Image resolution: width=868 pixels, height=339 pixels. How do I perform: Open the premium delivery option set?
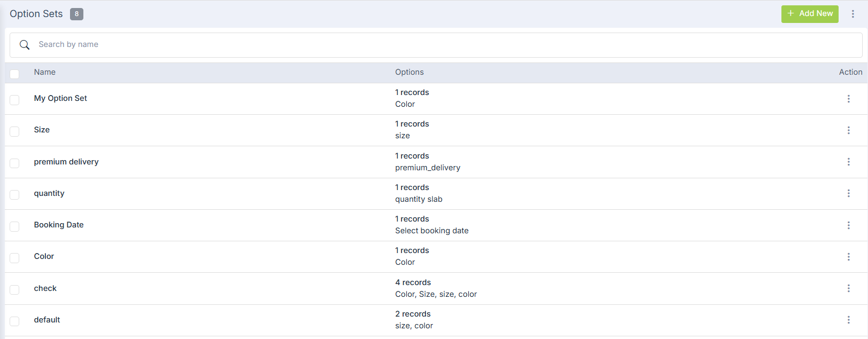[x=66, y=162]
